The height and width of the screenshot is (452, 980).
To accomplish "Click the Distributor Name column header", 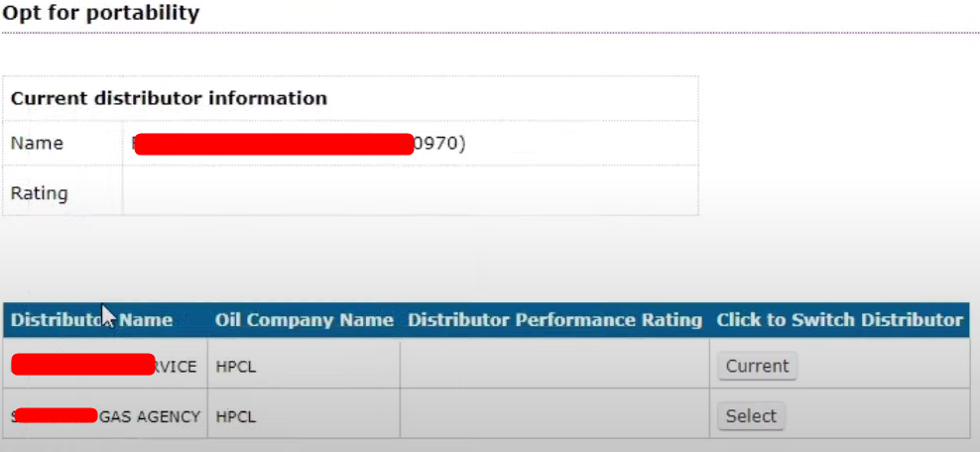I will (91, 320).
